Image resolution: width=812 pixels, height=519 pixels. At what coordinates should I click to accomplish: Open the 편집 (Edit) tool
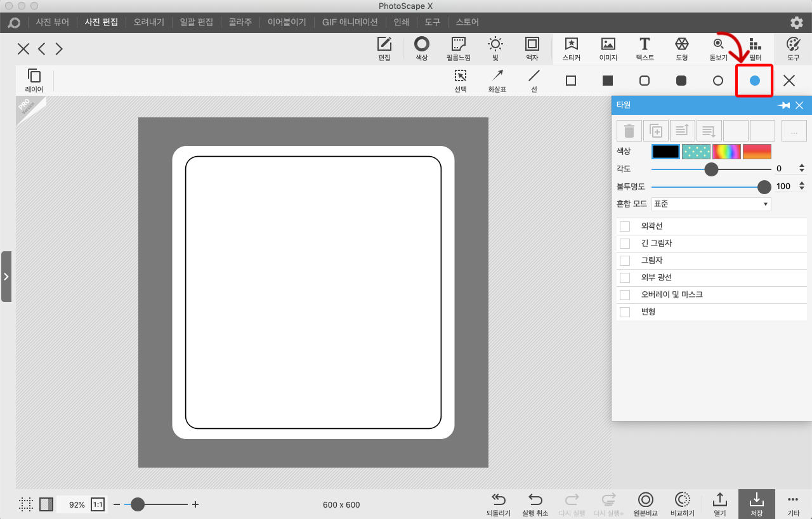coord(384,49)
